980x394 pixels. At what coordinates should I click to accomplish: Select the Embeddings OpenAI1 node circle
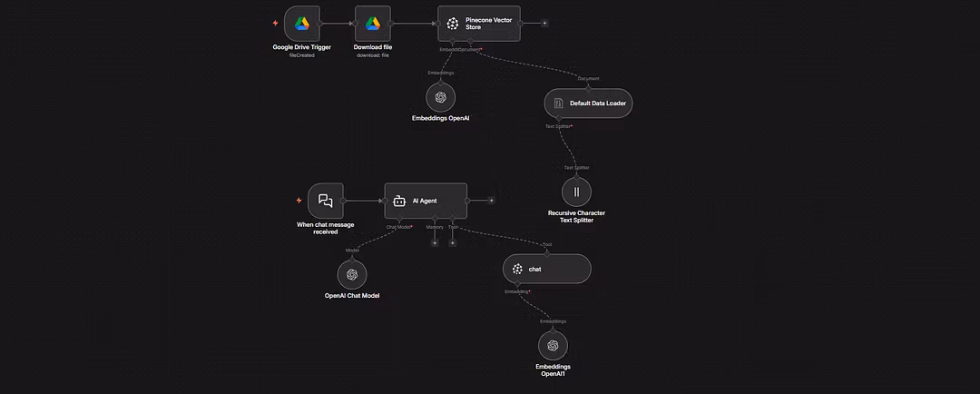click(554, 346)
